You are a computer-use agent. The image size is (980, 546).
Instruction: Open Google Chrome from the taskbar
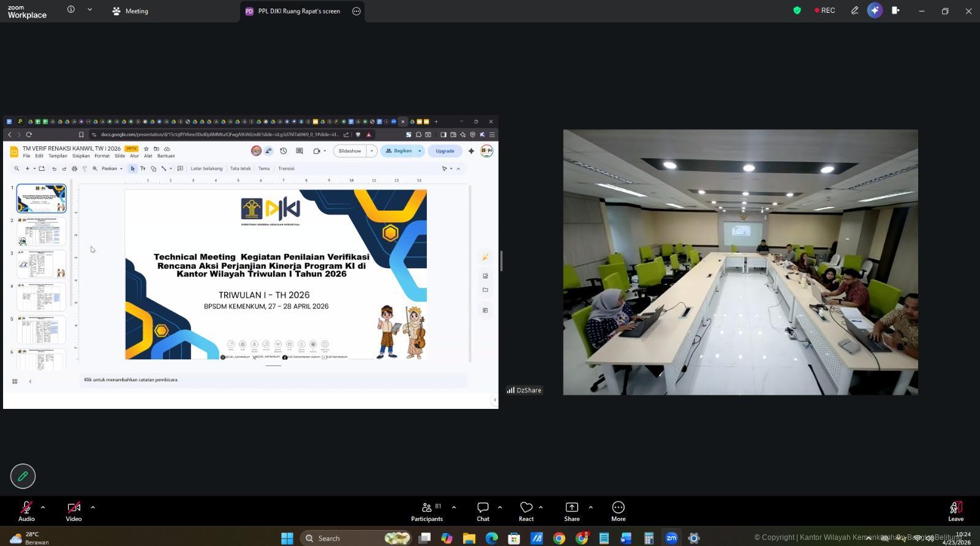(559, 538)
